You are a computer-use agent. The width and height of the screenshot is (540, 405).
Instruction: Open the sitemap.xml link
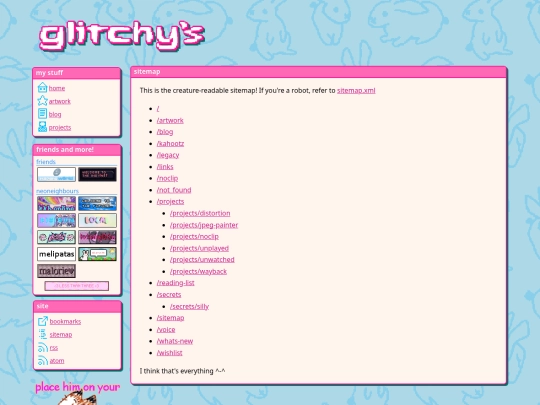coord(356,90)
